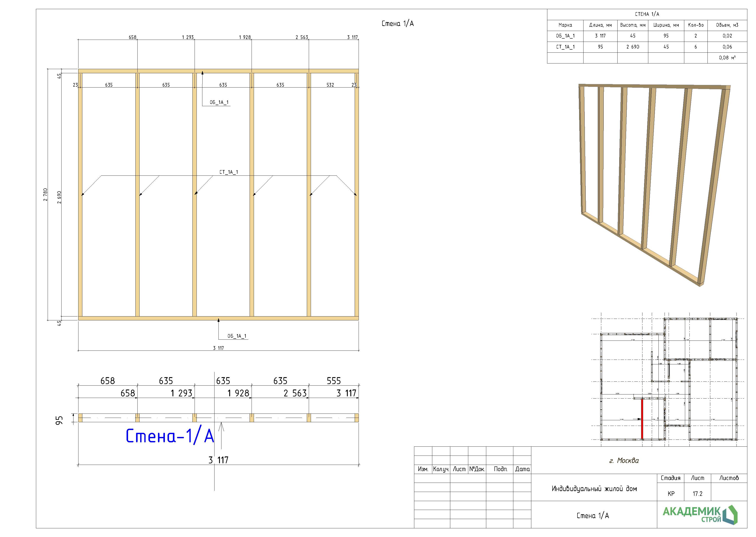The image size is (756, 537).
Task: Click the СТ_1А_1 stud callout label
Action: click(229, 172)
